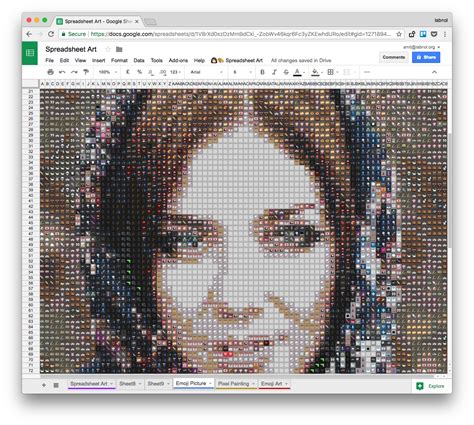The height and width of the screenshot is (425, 474).
Task: Open the Add-ons menu
Action: tap(178, 60)
